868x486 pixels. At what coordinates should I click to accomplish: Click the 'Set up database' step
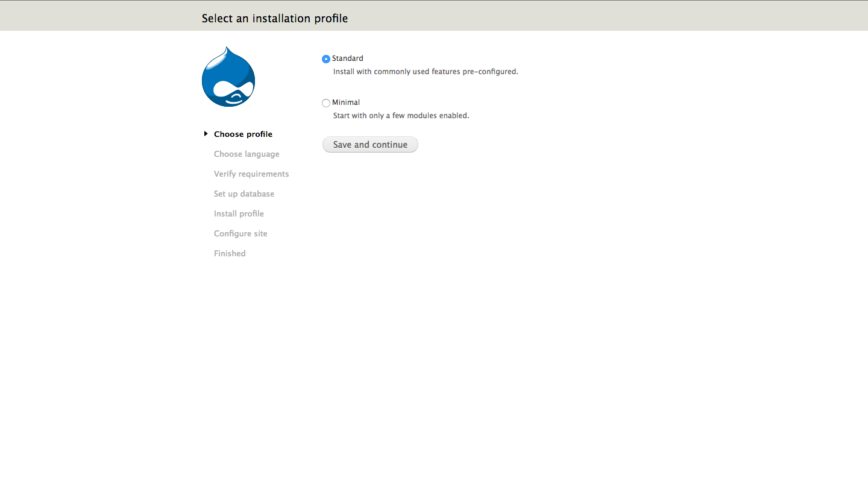244,194
